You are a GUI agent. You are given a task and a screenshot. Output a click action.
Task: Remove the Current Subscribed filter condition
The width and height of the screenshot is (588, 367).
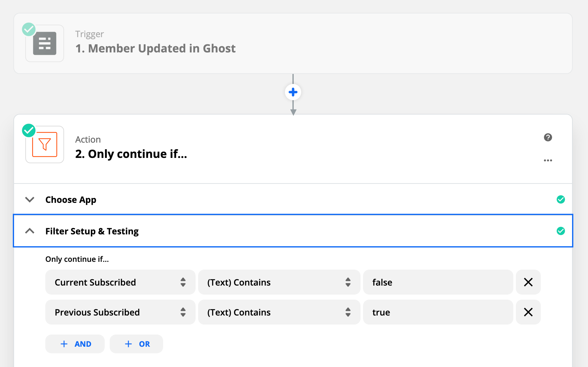(528, 282)
